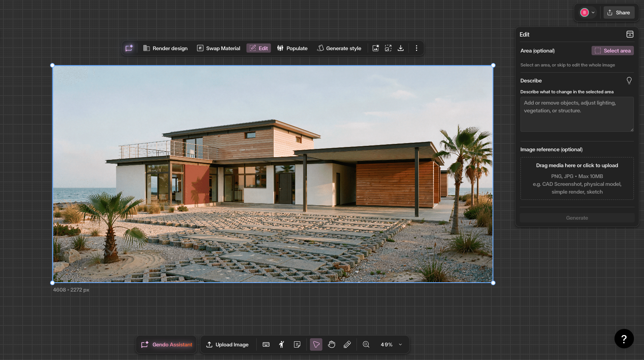Focus the Describe changes text box
Screen dimensions: 644x360
click(x=577, y=114)
